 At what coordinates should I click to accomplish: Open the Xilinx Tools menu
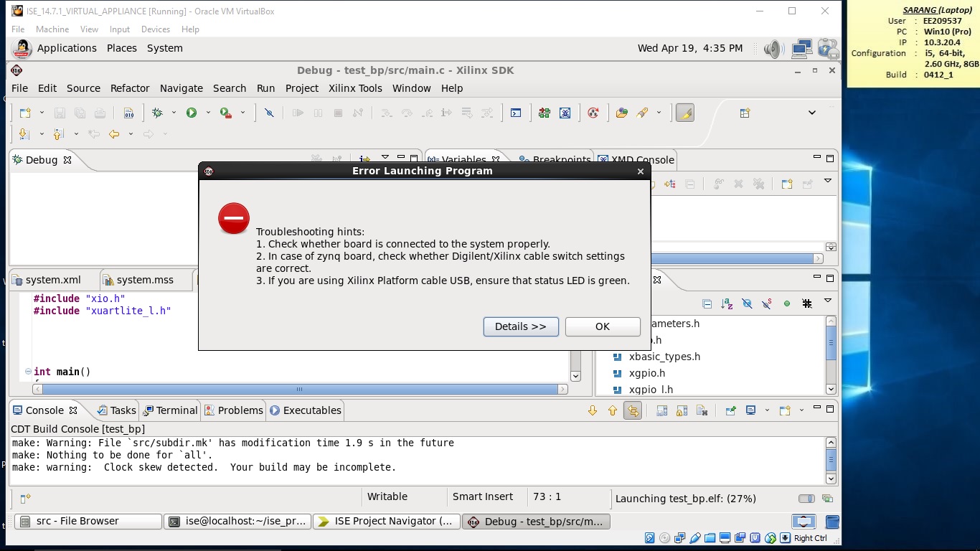click(355, 88)
